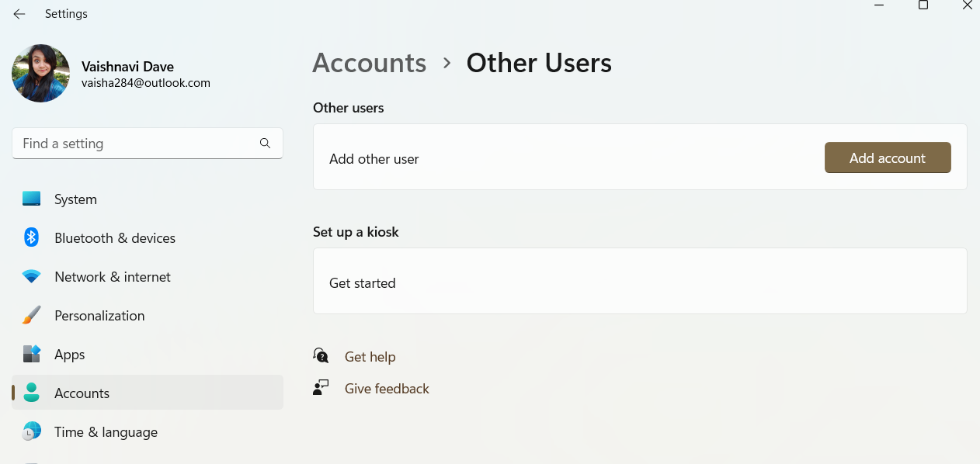Select Get started under Set up a kiosk

click(362, 282)
